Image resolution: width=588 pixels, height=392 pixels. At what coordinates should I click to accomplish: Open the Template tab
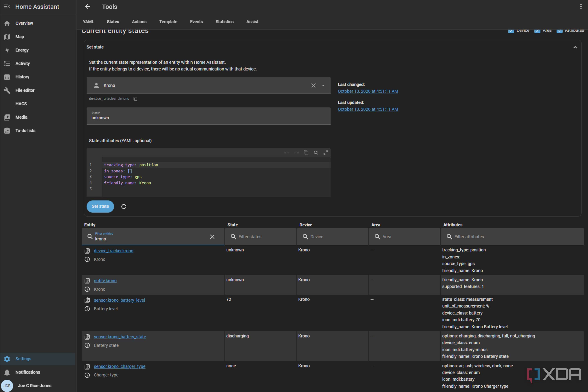[x=168, y=22]
